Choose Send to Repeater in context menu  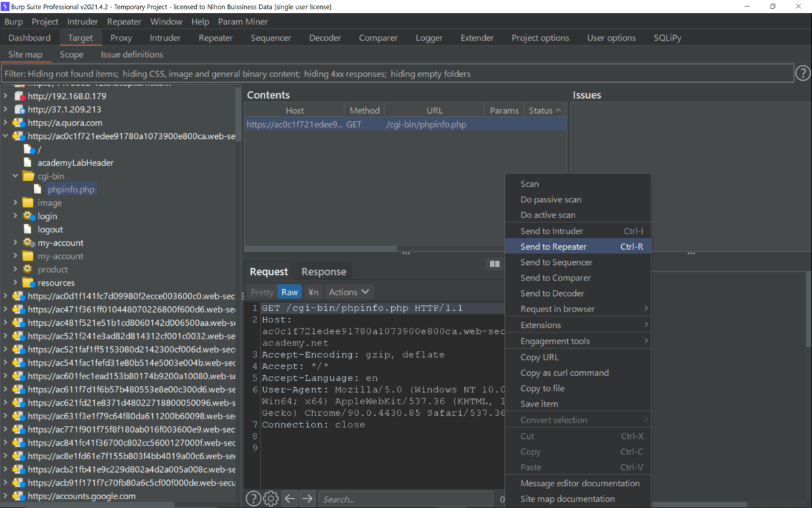coord(578,247)
